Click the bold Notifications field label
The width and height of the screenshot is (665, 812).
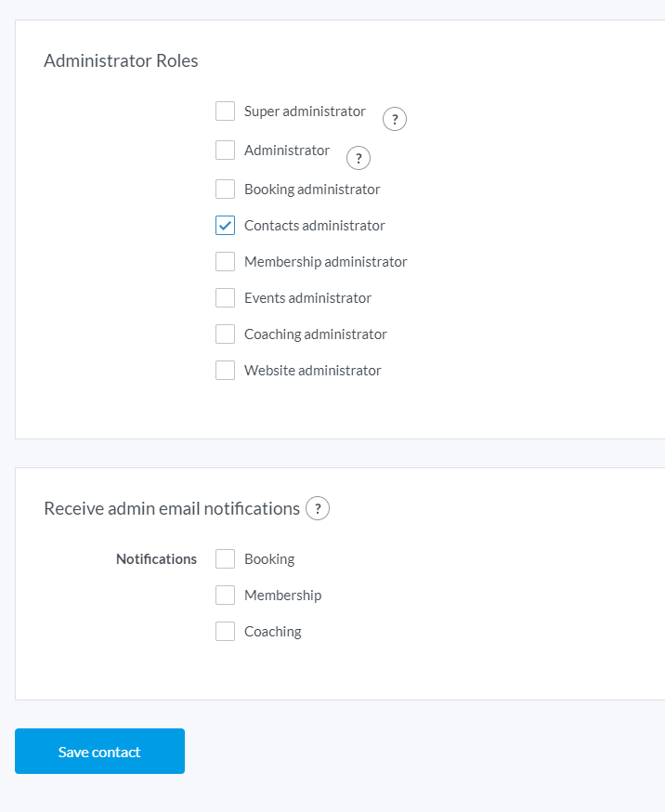156,559
